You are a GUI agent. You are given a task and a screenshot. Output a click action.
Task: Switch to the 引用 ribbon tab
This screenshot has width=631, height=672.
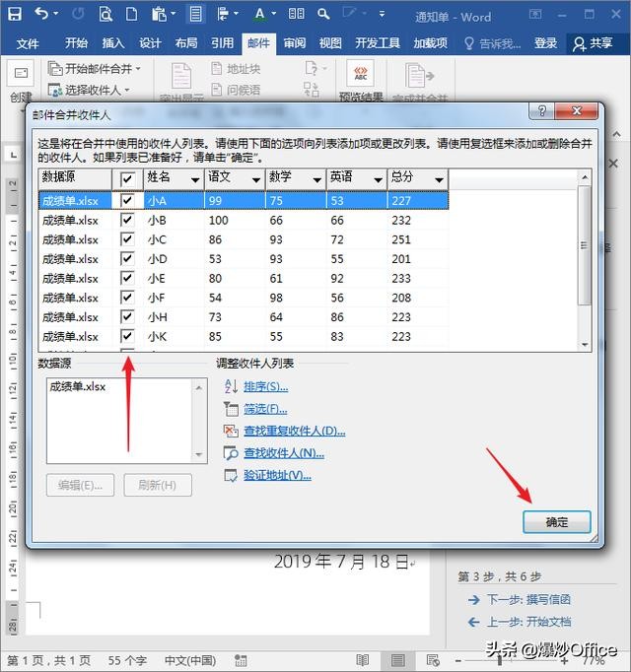pyautogui.click(x=222, y=43)
